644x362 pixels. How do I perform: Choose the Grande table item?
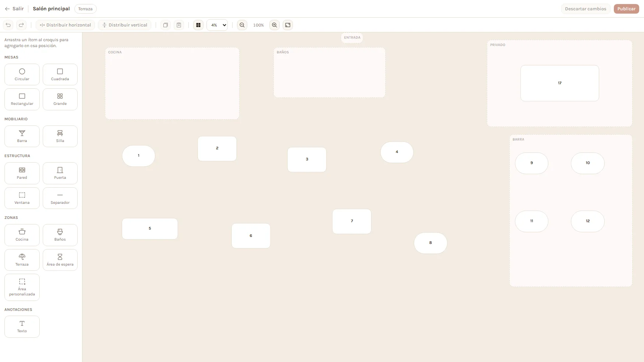pos(60,99)
